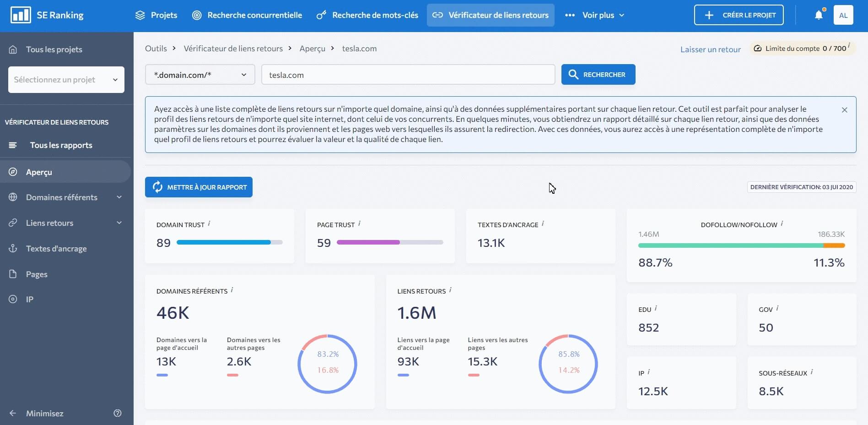Click the document icon beside Pages
Screen dimensions: 868x425
click(13, 274)
